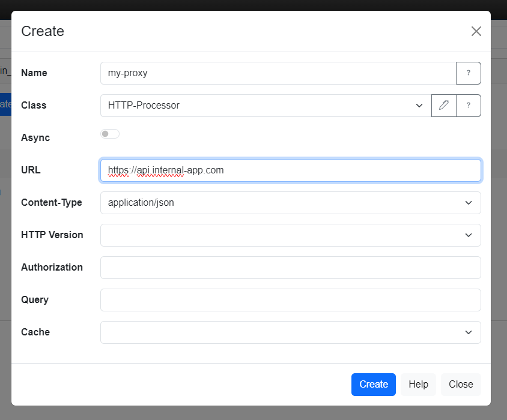Open the Class dropdown showing HTTP-Processor
The width and height of the screenshot is (507, 420).
266,106
